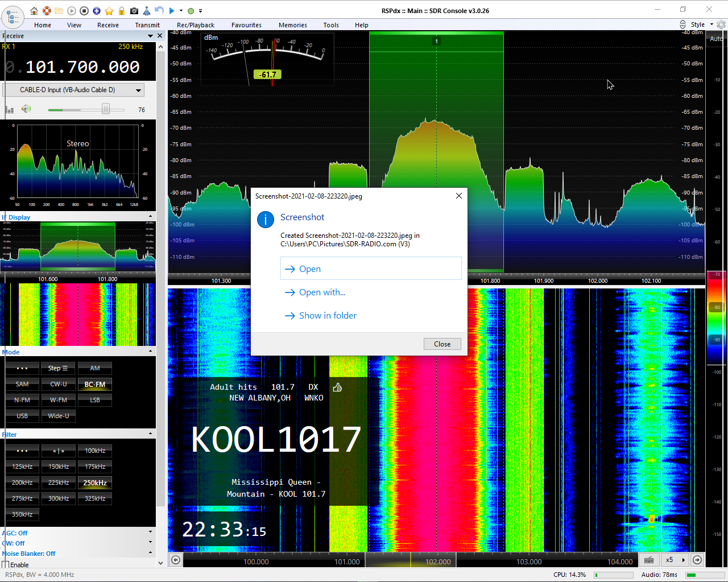
Task: Expand the AGC: Off section
Action: click(x=150, y=533)
